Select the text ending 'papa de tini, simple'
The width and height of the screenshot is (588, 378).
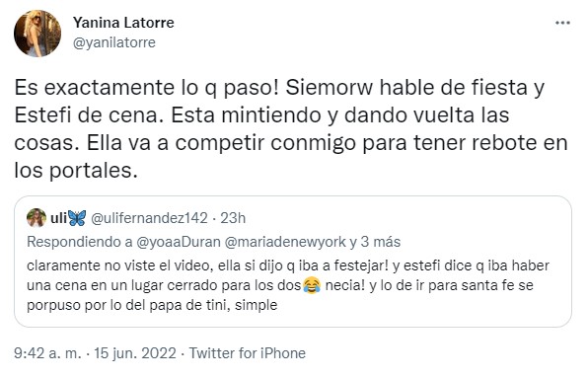[x=152, y=305]
